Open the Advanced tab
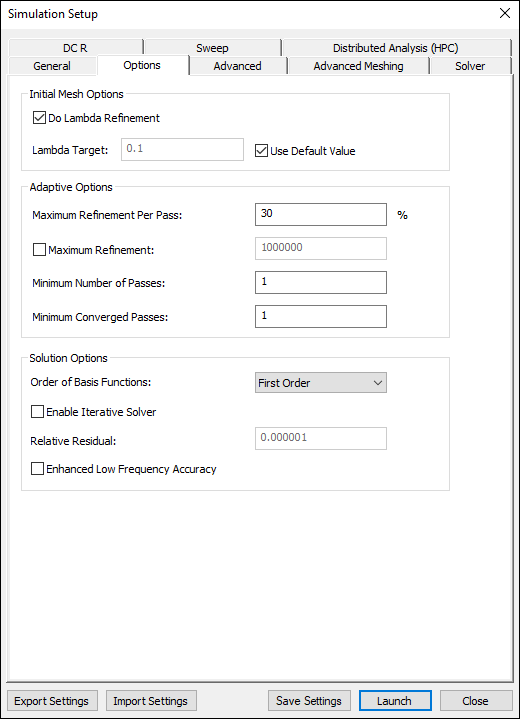This screenshot has height=719, width=520. point(238,66)
